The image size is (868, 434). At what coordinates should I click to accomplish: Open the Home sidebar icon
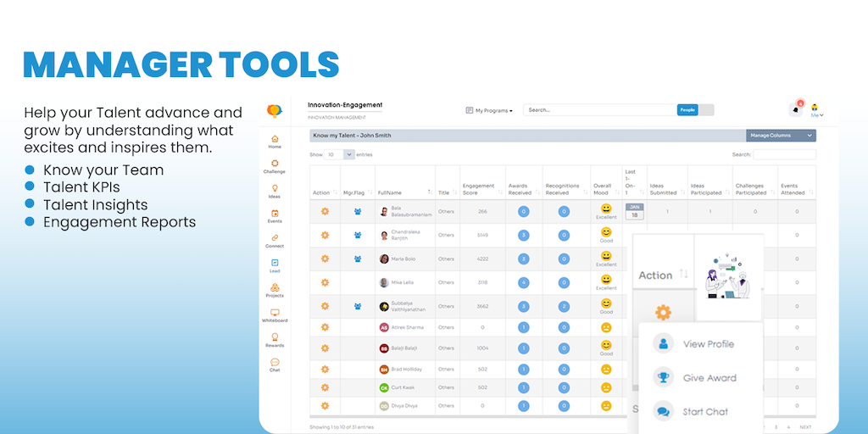coord(275,139)
